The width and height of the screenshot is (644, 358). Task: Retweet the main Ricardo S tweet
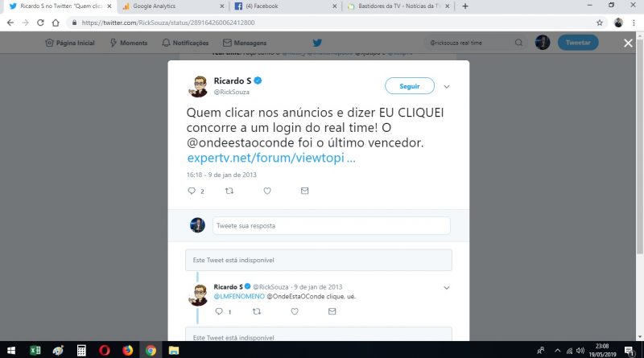pyautogui.click(x=229, y=191)
